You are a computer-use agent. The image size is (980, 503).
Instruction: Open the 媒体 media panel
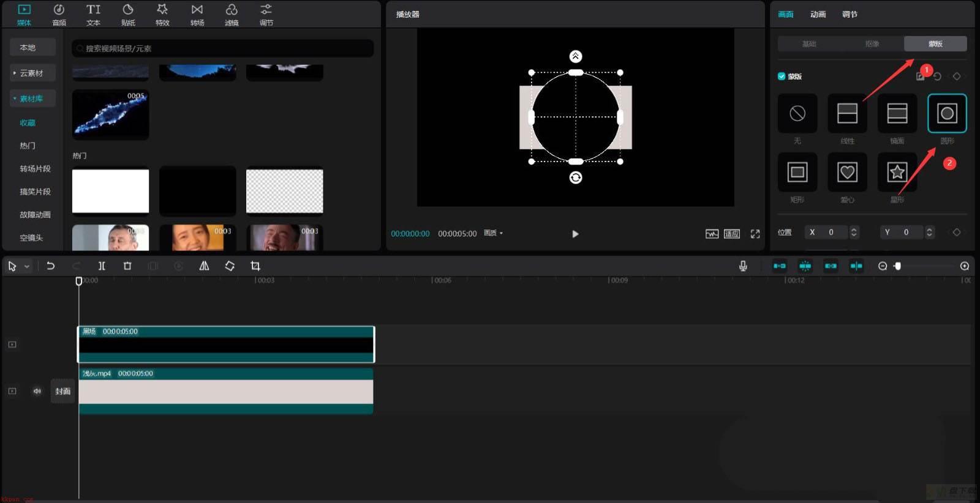pos(24,15)
